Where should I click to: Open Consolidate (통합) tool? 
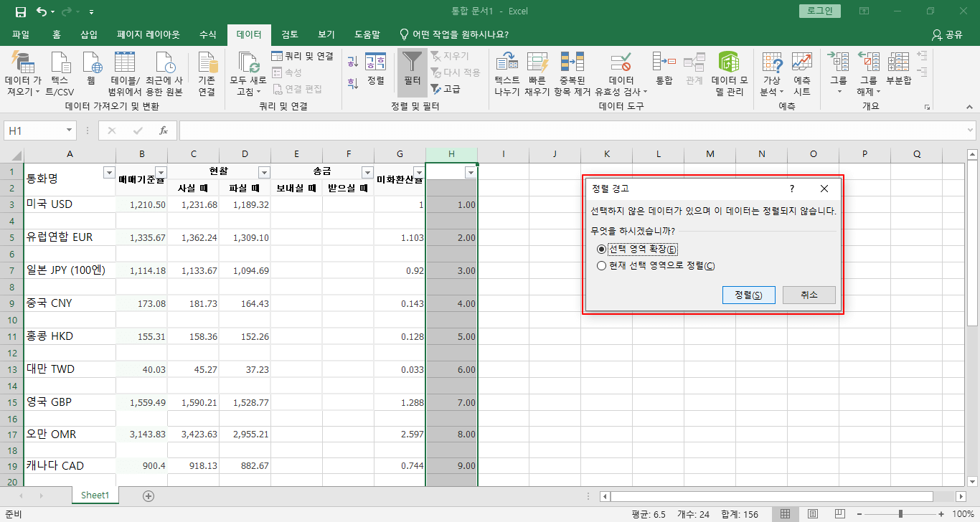click(664, 70)
